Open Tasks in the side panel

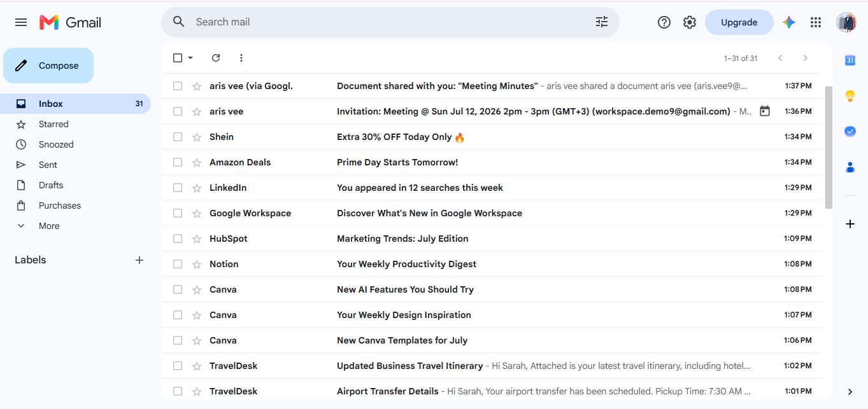point(850,131)
